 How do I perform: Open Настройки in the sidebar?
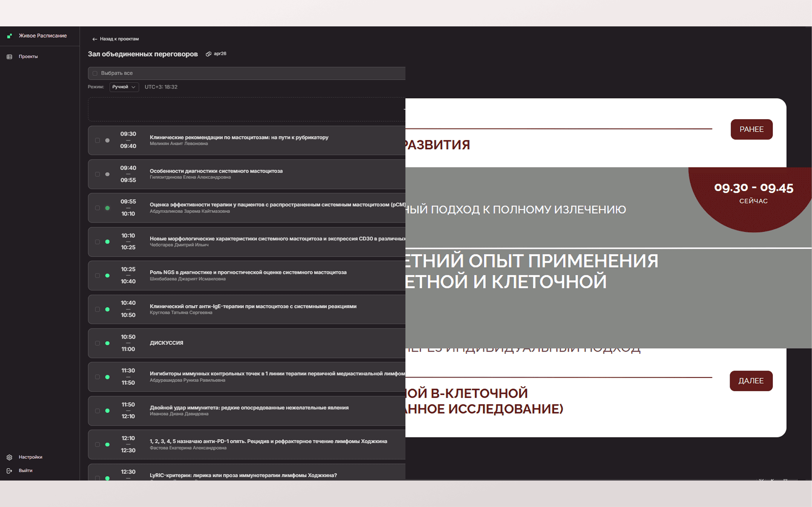pyautogui.click(x=31, y=457)
